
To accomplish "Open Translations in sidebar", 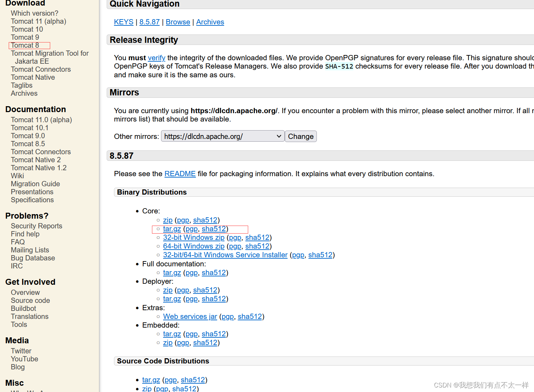I will (x=30, y=316).
